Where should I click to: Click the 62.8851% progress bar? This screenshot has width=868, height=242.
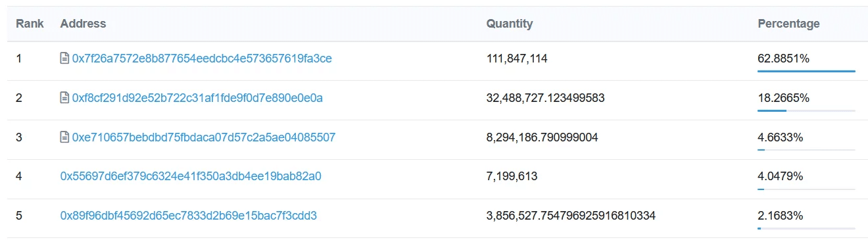pyautogui.click(x=806, y=71)
